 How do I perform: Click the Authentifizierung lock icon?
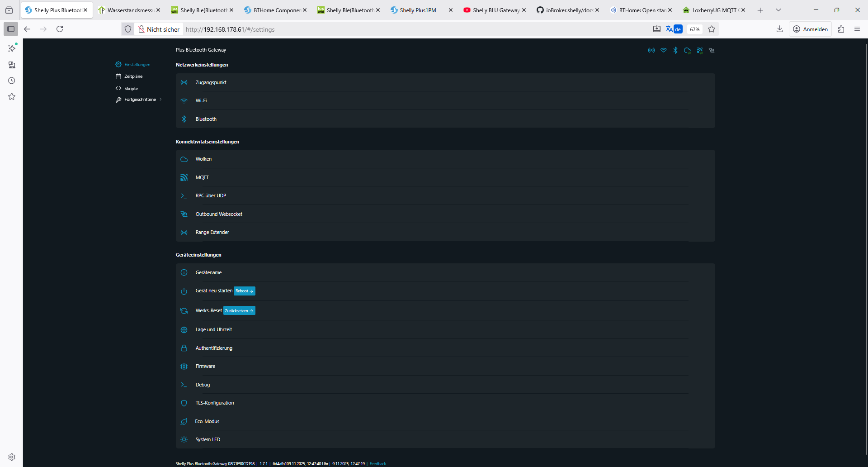pyautogui.click(x=184, y=348)
